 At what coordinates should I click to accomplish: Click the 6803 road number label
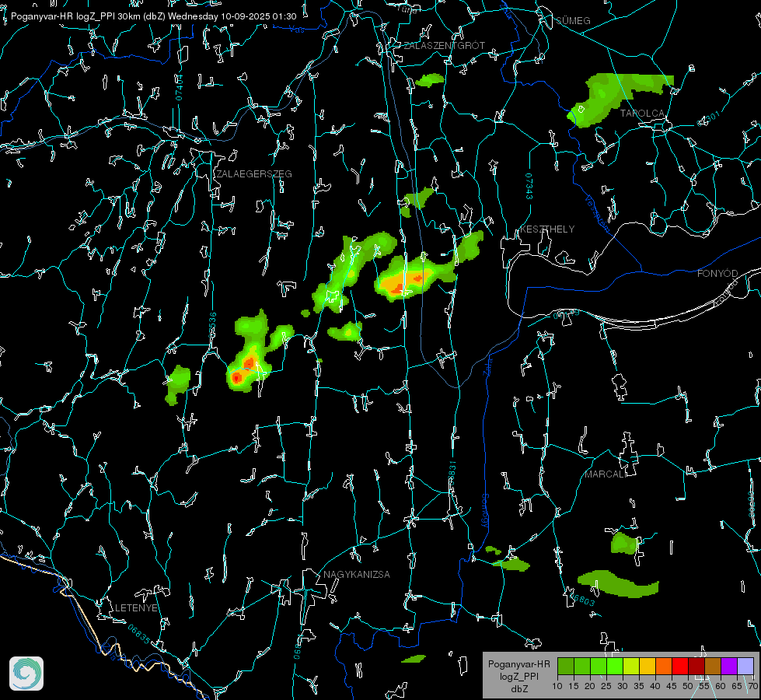(583, 600)
